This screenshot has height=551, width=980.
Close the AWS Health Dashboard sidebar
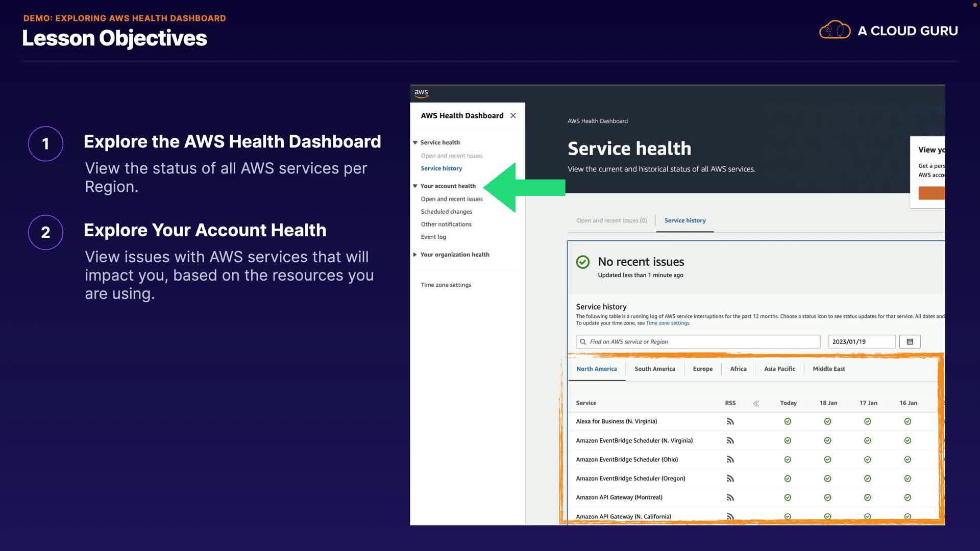(513, 116)
